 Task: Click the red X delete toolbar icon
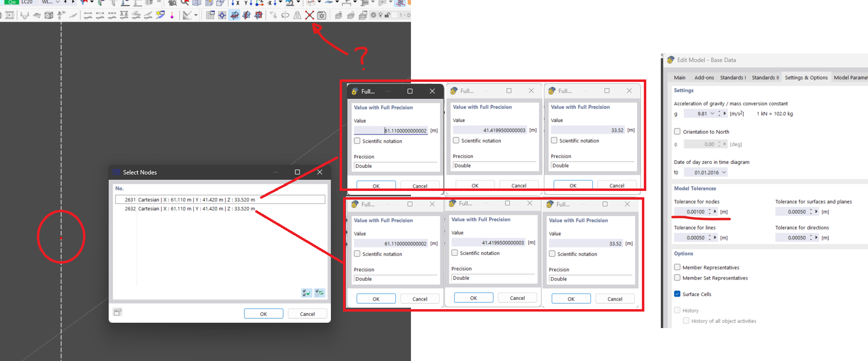(309, 16)
